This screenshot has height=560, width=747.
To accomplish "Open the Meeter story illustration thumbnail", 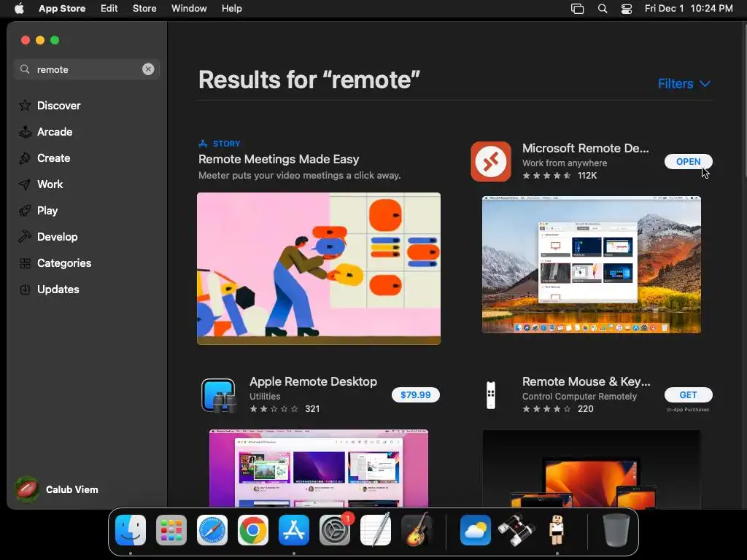I will point(319,268).
